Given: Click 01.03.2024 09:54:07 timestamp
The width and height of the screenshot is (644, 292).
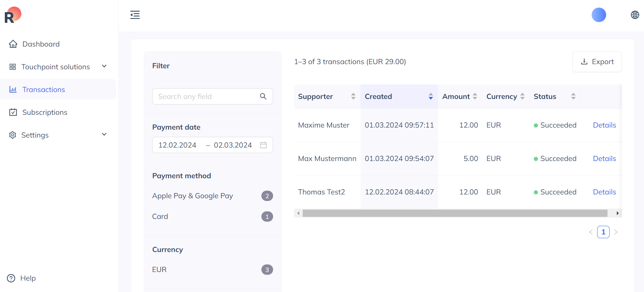Looking at the screenshot, I should tap(399, 159).
